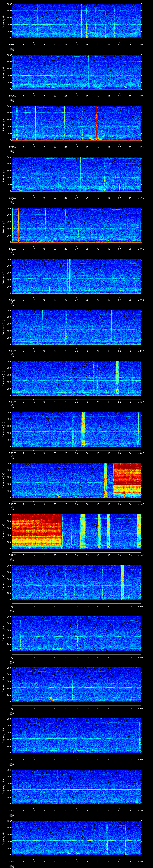This screenshot has height=868, width=153.
Task: Click the 43:00 end time label
Action: 141,606
